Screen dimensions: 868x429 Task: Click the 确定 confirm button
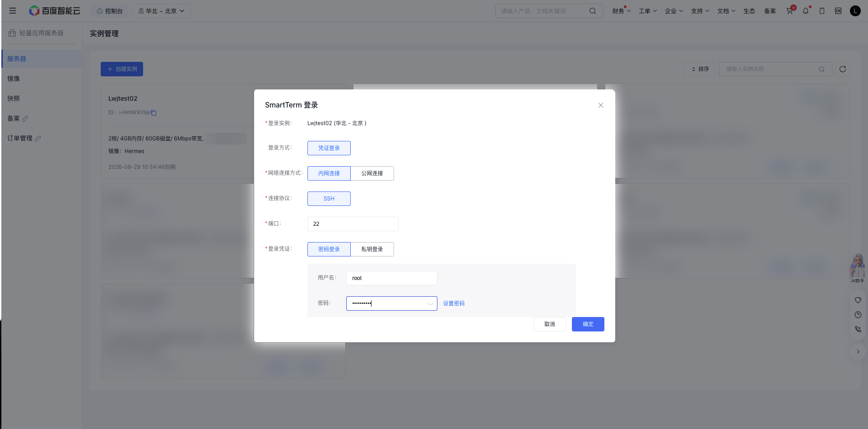tap(588, 324)
